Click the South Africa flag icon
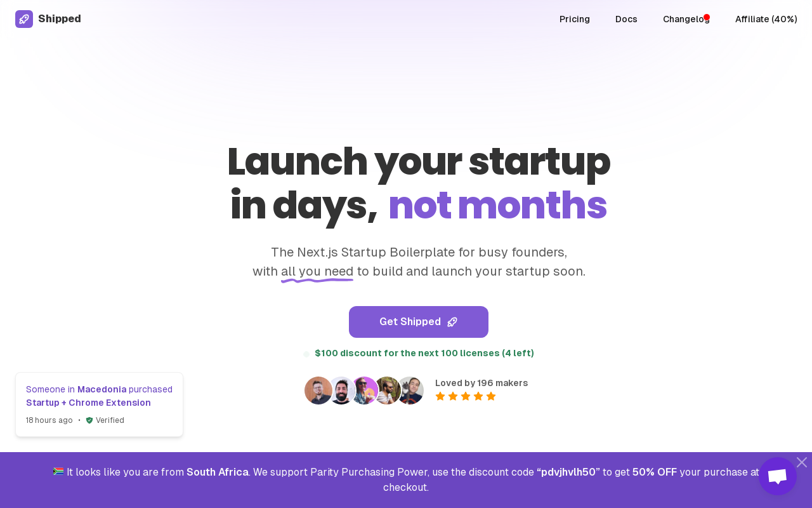The image size is (812, 508). [58, 472]
